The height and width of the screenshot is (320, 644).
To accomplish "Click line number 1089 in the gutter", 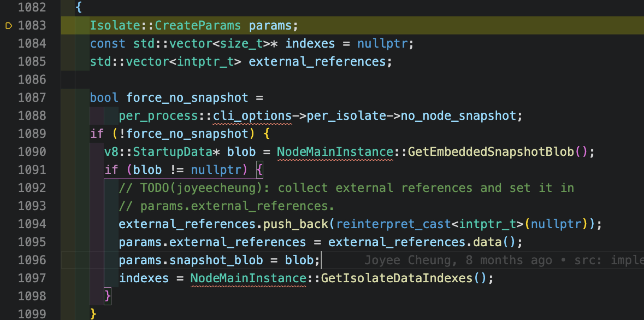I will click(x=32, y=134).
